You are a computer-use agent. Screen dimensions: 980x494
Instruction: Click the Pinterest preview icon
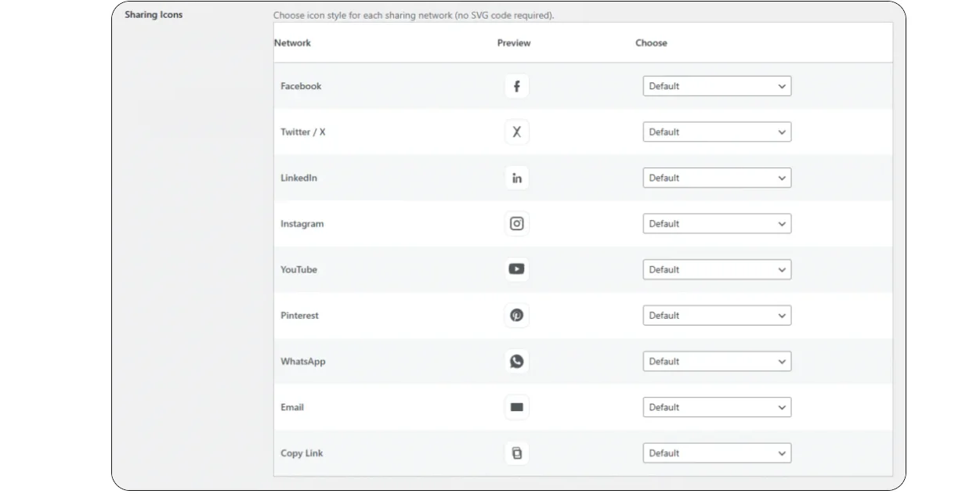tap(516, 316)
